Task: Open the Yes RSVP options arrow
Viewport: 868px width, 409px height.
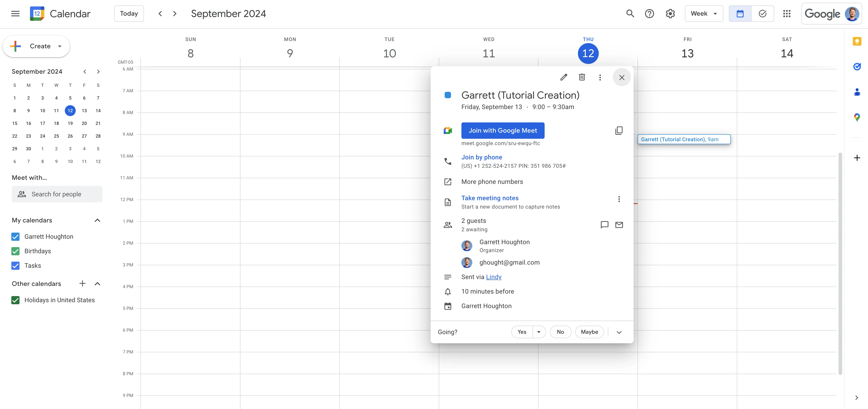Action: point(539,332)
